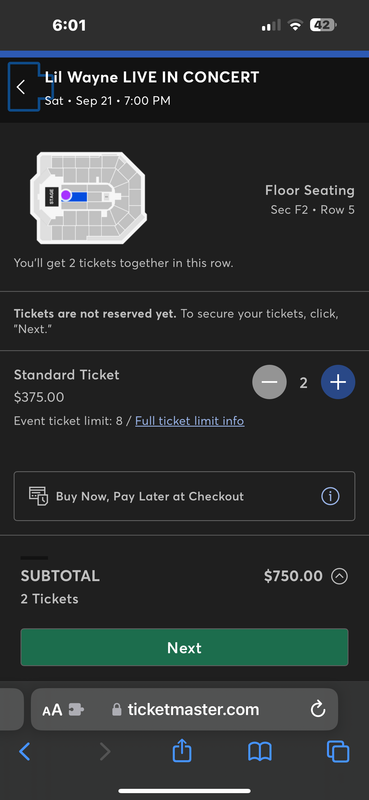Open the AA reader options menu

52,710
